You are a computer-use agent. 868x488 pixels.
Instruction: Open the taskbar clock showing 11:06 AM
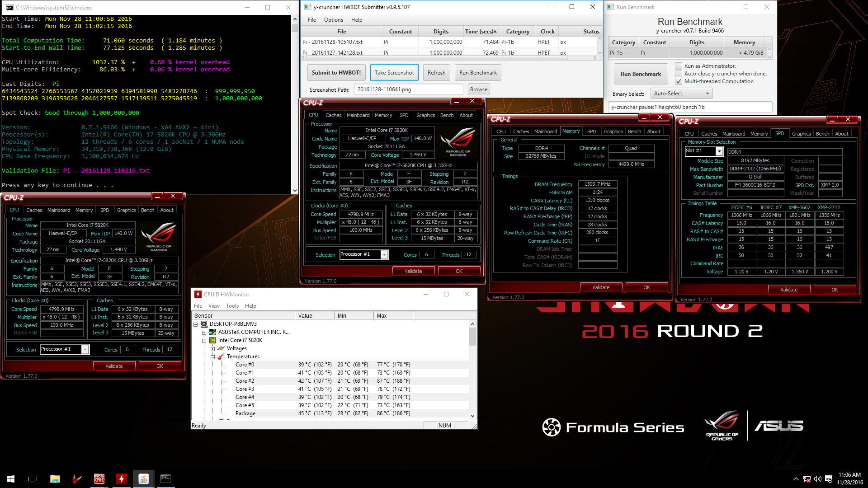click(x=849, y=479)
